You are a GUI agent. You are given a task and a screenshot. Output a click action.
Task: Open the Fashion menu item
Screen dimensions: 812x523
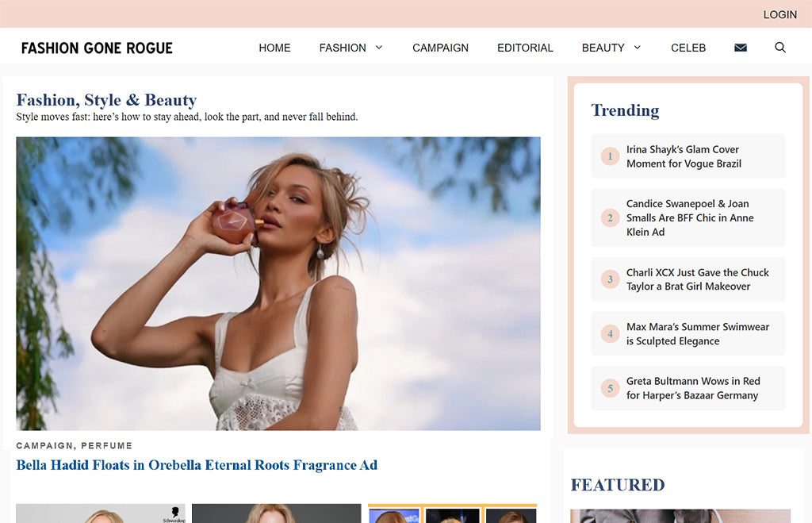coord(343,48)
